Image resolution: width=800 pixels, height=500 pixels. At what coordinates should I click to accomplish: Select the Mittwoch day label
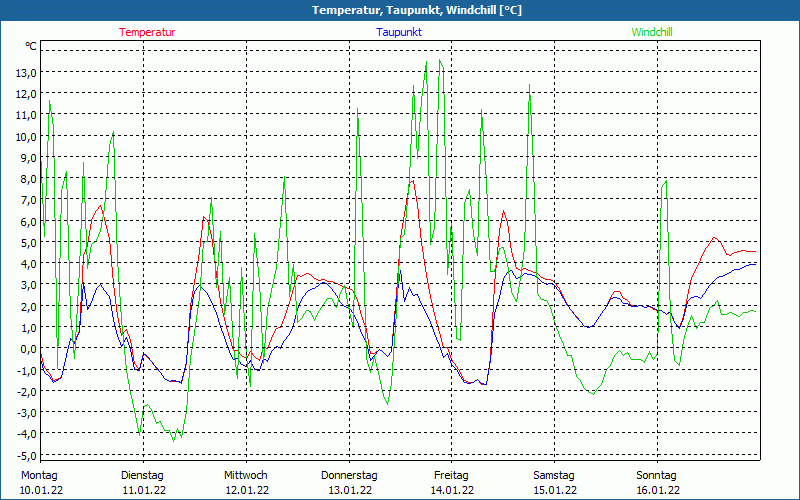pyautogui.click(x=245, y=475)
